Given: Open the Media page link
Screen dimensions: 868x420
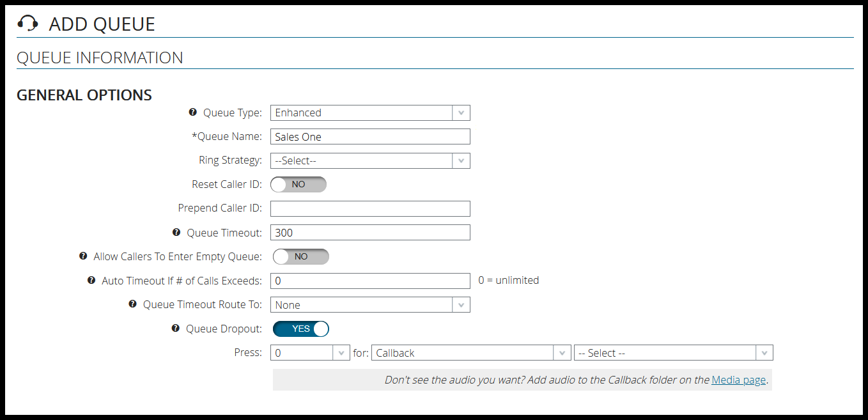Looking at the screenshot, I should coord(738,380).
